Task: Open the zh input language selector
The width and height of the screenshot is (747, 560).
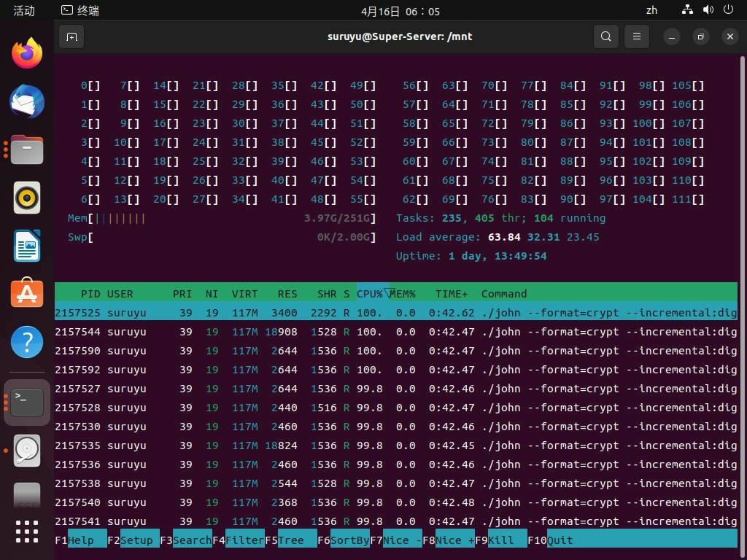Action: coord(651,10)
